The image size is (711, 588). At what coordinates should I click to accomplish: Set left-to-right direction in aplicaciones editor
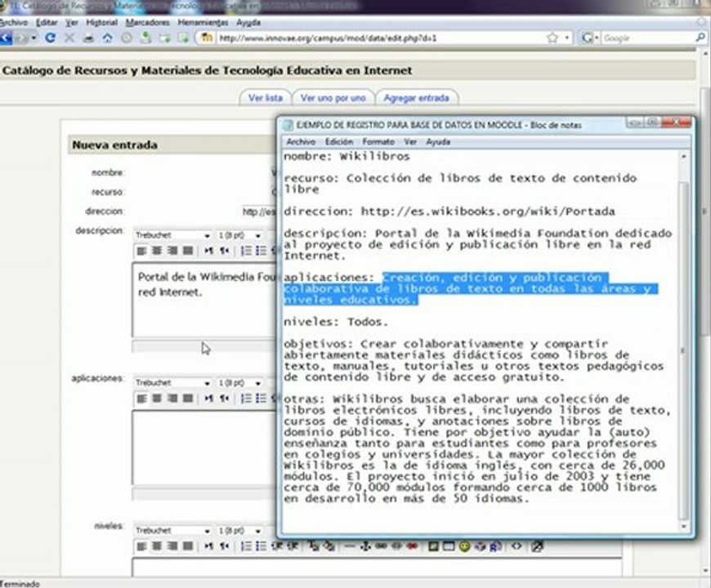click(x=208, y=399)
